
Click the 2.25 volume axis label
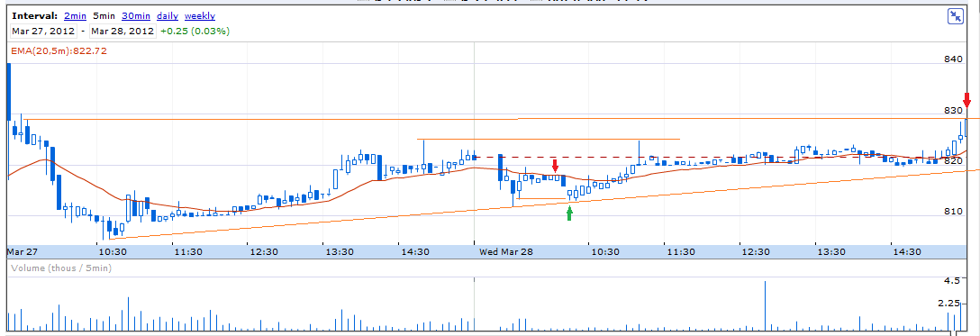[x=948, y=303]
